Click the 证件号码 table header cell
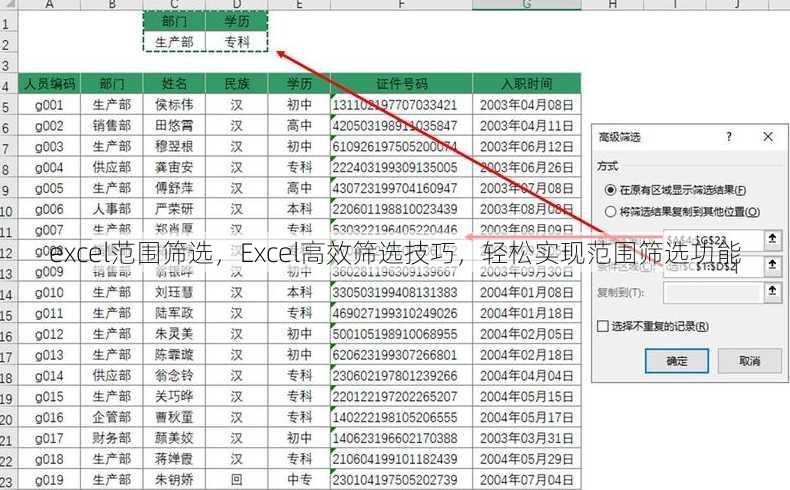 point(402,84)
